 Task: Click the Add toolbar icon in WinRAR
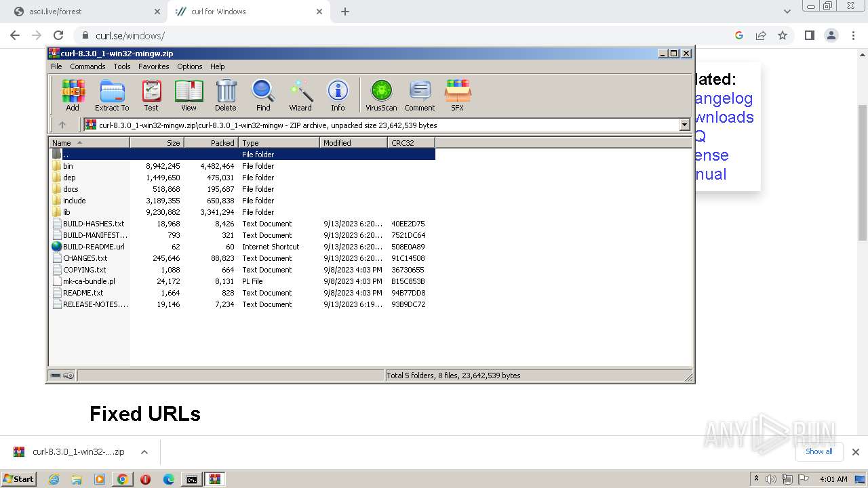click(73, 95)
